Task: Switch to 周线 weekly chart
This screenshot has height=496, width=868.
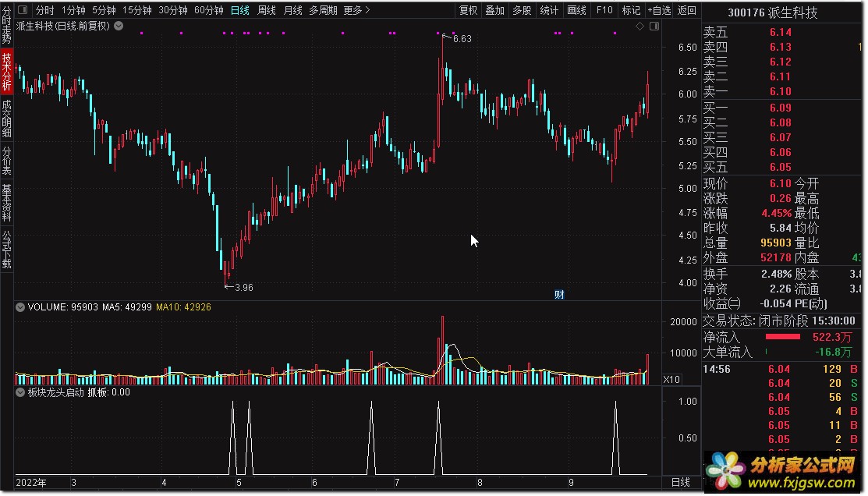Action: click(266, 10)
